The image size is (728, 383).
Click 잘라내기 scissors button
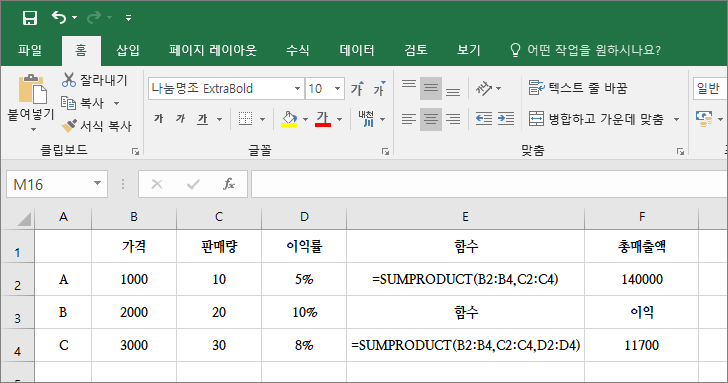point(95,80)
